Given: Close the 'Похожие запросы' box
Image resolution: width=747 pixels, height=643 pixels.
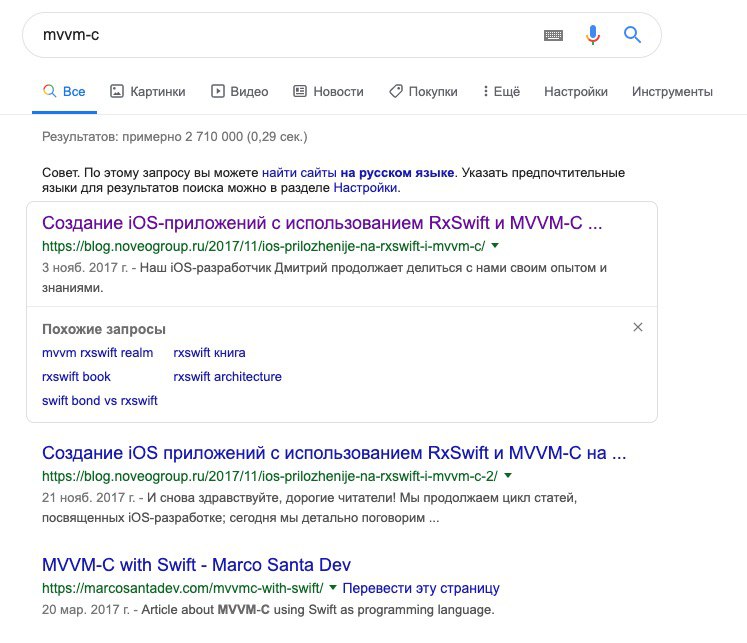Looking at the screenshot, I should pyautogui.click(x=637, y=327).
